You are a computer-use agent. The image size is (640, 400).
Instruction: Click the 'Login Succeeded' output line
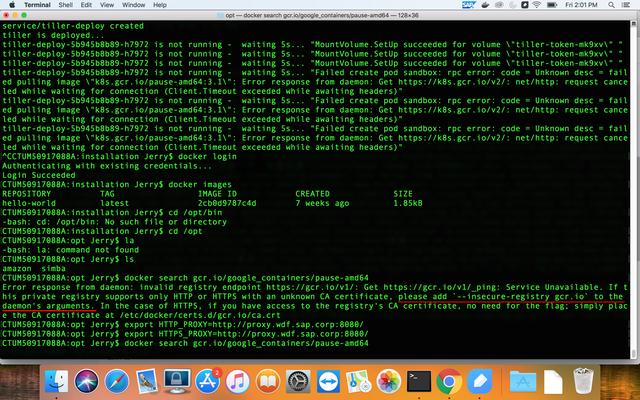pos(39,175)
